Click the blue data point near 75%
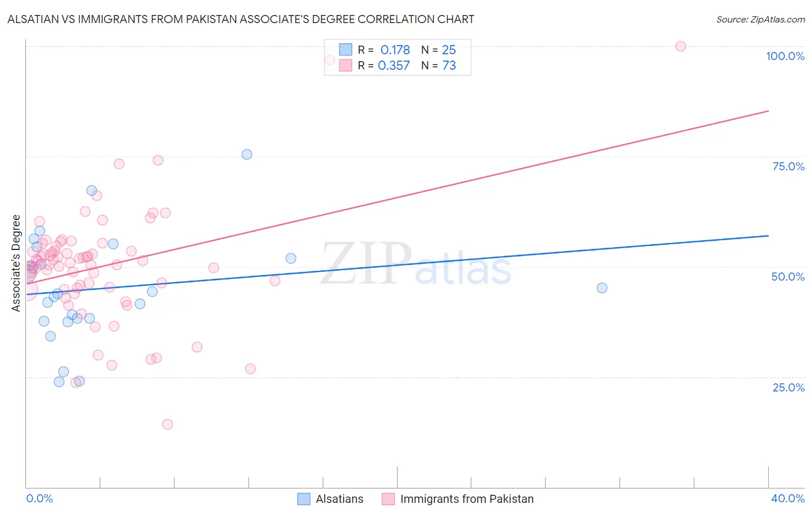This screenshot has width=812, height=515. tap(247, 154)
